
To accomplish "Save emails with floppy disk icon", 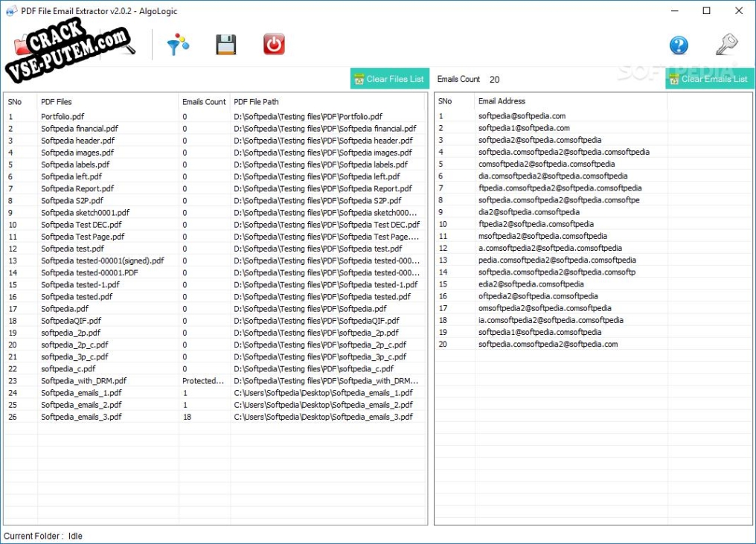I will click(x=225, y=45).
